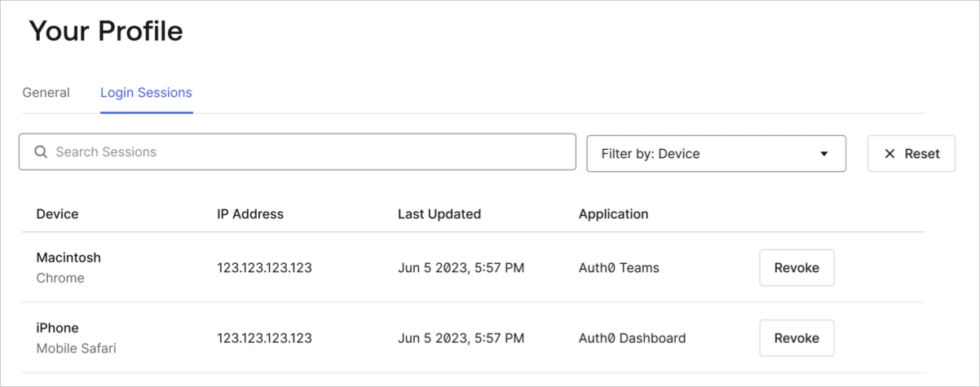The width and height of the screenshot is (980, 387).
Task: Click Last Updated date in iPhone row
Action: click(x=461, y=337)
